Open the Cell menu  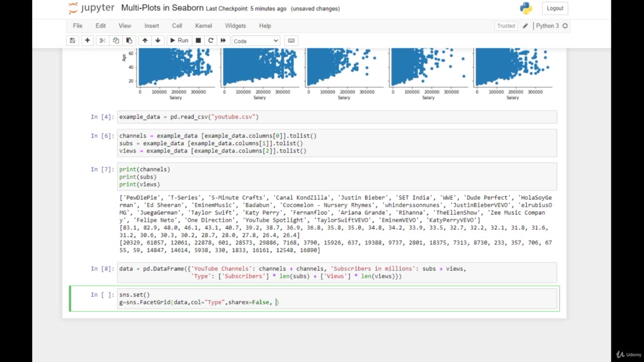177,26
